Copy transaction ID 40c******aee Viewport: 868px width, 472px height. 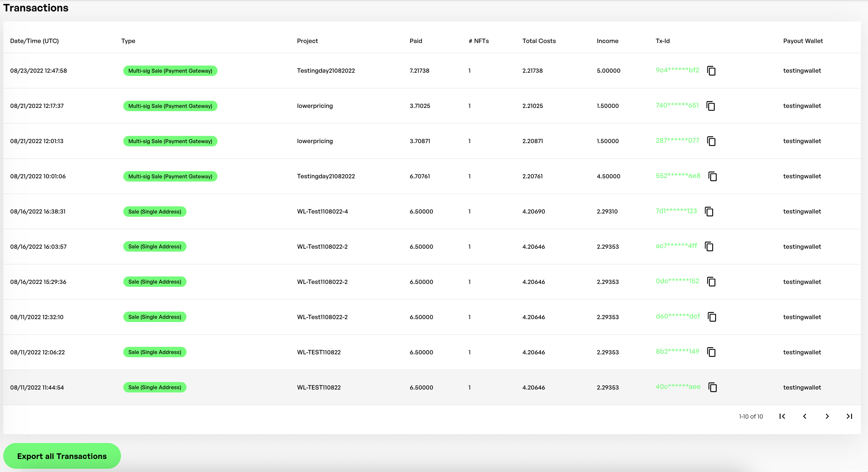tap(712, 388)
